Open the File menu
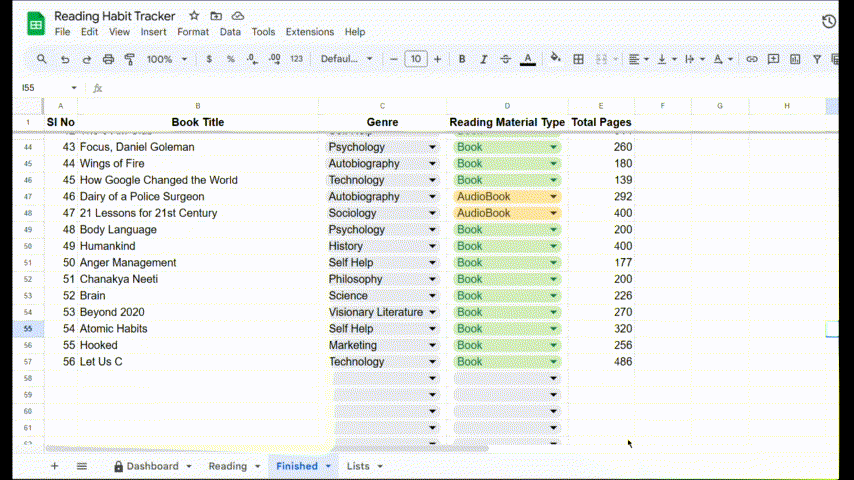 coord(62,32)
